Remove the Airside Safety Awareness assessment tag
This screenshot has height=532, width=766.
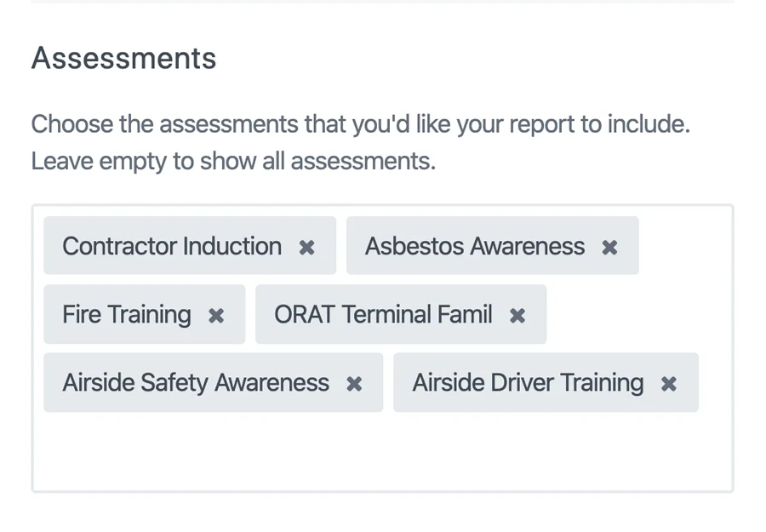coord(354,383)
